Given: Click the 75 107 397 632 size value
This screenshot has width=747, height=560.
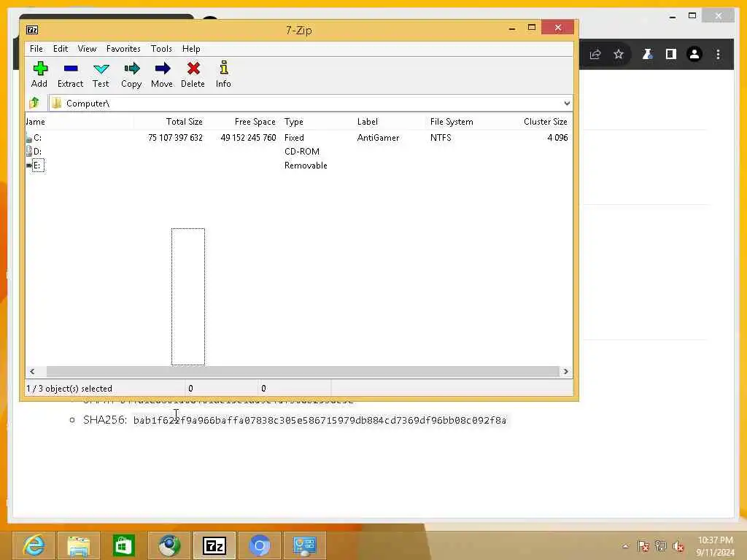Looking at the screenshot, I should (175, 138).
